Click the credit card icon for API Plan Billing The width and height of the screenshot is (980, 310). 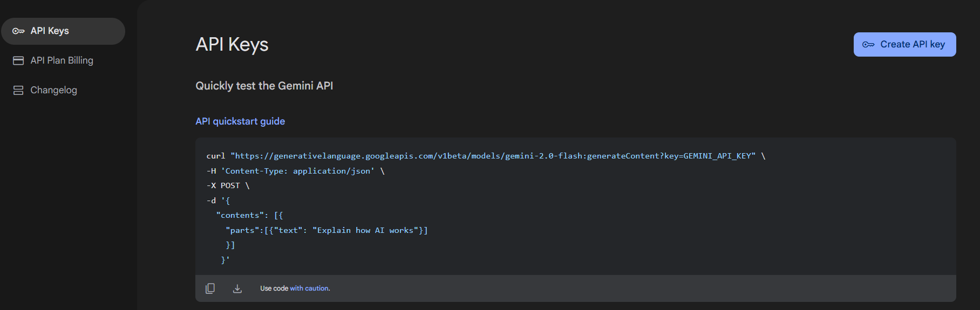18,61
